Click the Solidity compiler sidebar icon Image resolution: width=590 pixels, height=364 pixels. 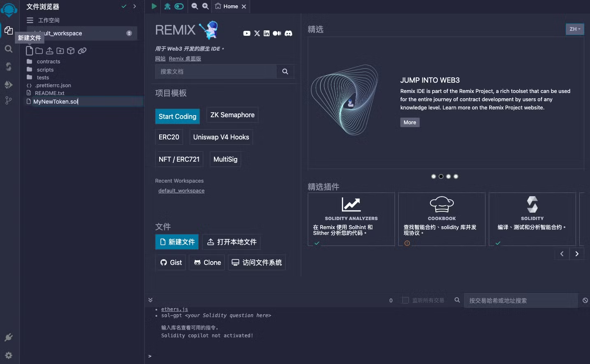tap(9, 66)
